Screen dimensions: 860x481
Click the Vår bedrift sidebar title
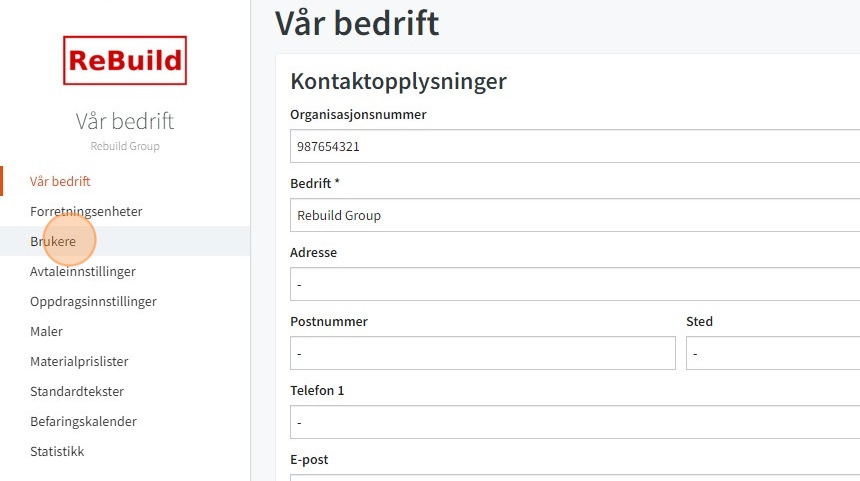tap(125, 121)
